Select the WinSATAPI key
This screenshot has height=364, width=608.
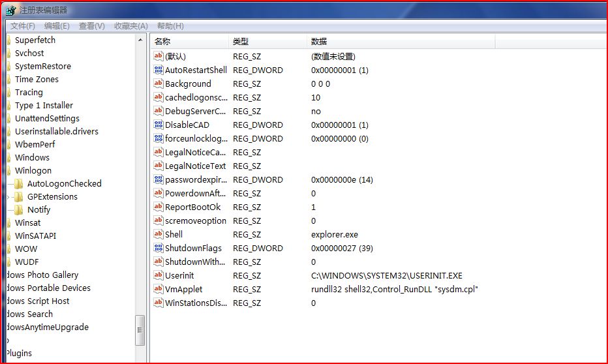pyautogui.click(x=35, y=235)
